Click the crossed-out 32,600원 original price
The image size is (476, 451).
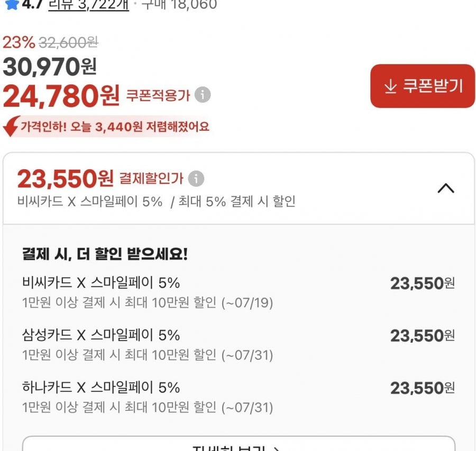(68, 42)
